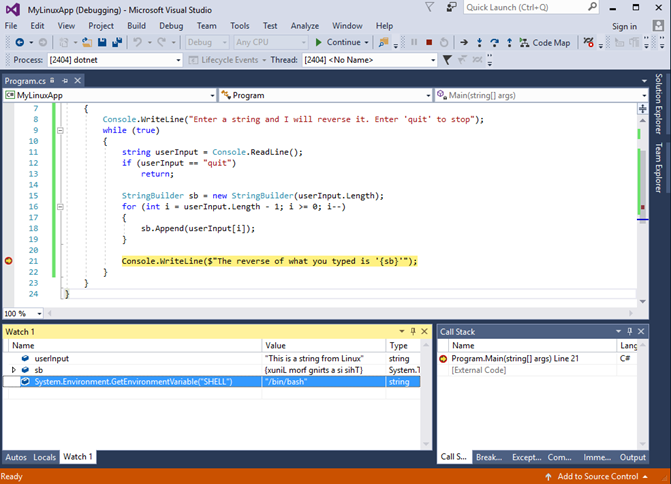Open Code Map from the toolbar
The image size is (671, 484).
(544, 42)
